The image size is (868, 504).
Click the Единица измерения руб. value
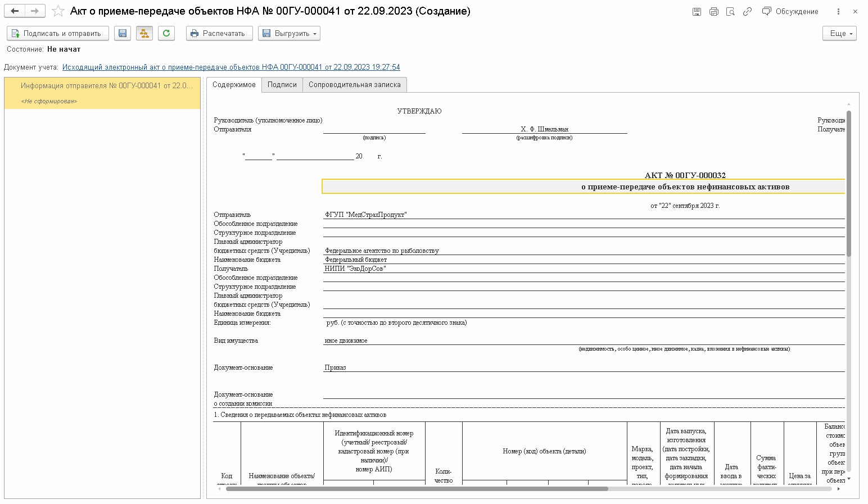[x=396, y=323]
